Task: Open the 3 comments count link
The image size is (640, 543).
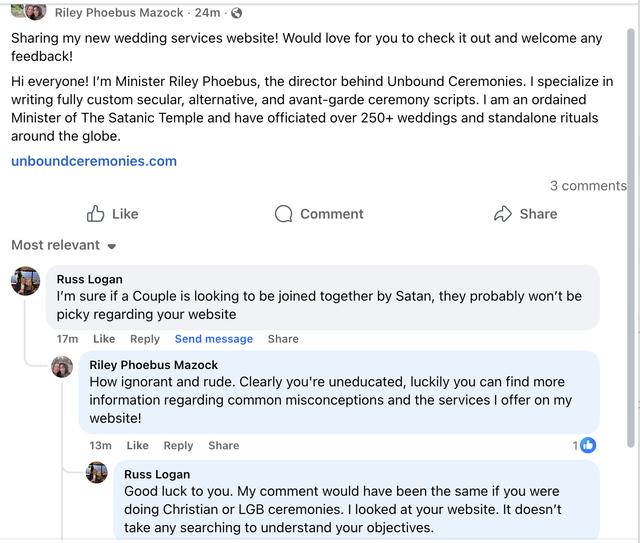Action: pyautogui.click(x=588, y=186)
